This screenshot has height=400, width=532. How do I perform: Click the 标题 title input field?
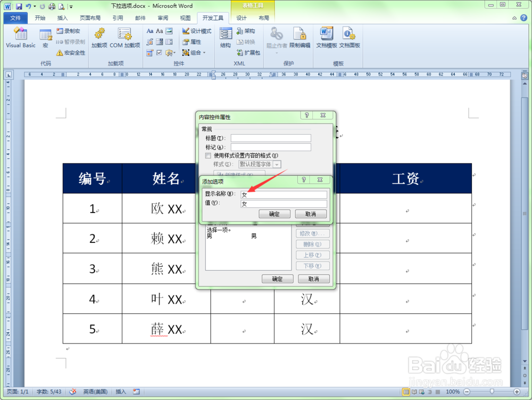tap(271, 138)
